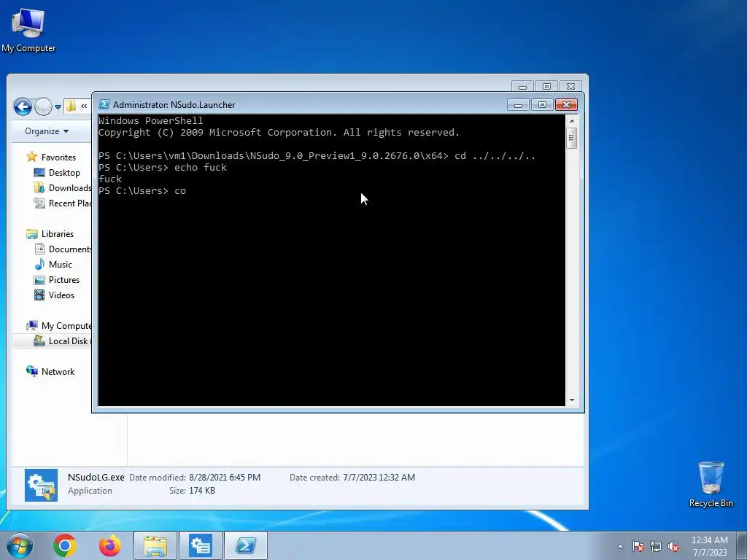Select Desktop under Favorites
The height and width of the screenshot is (560, 747).
coord(57,172)
